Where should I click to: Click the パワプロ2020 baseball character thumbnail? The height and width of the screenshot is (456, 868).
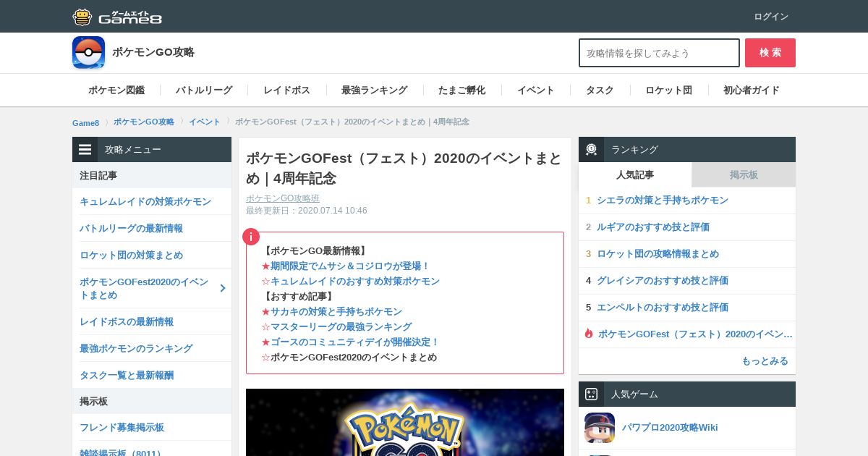(x=600, y=428)
